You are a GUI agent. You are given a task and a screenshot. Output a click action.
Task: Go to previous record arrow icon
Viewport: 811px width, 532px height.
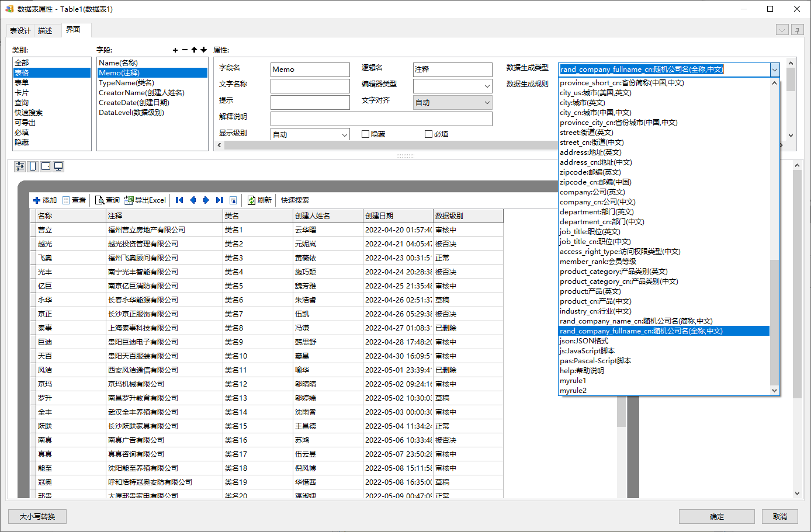pos(193,200)
